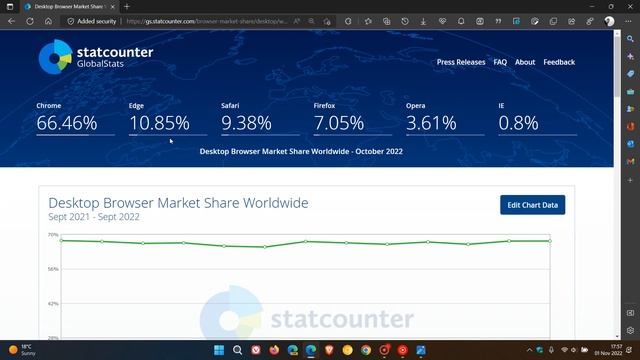Open the Edge Settings and more menu
Viewport: 640px width, 360px height.
click(x=628, y=21)
